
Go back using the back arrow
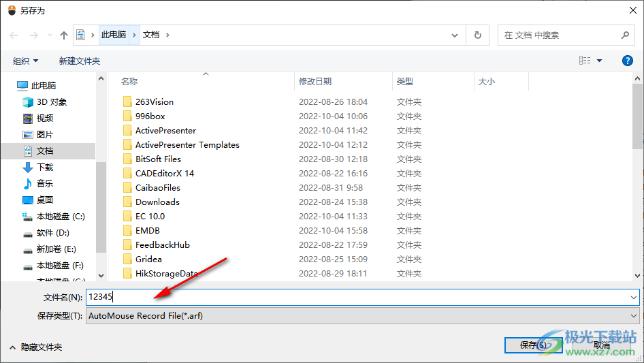(x=14, y=35)
